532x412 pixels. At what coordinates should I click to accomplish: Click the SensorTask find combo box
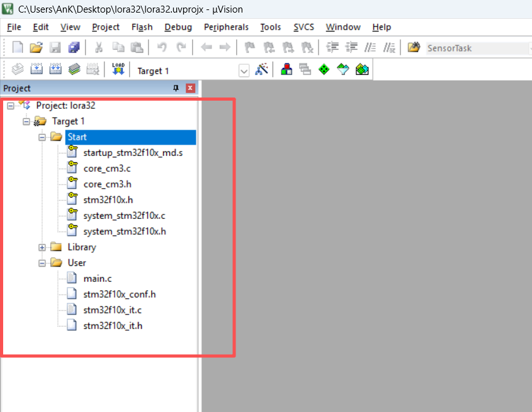click(478, 48)
